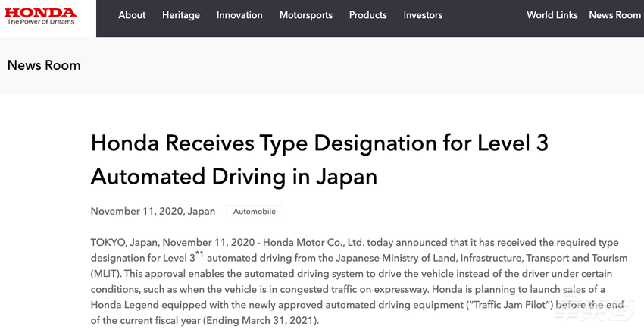
Task: Navigate to the Investors page
Action: (423, 15)
